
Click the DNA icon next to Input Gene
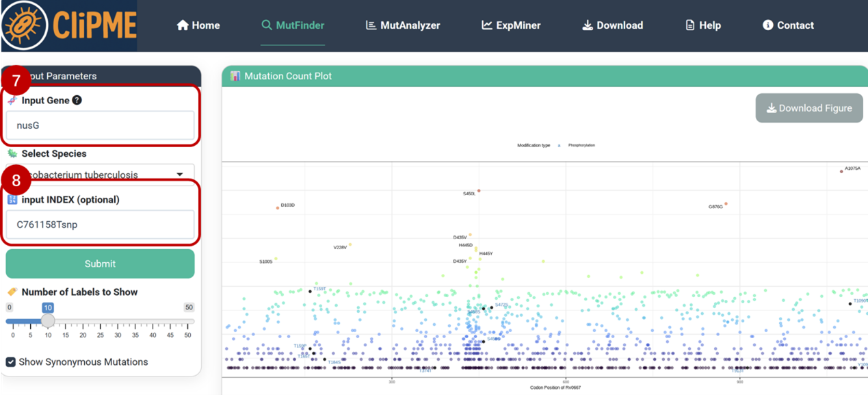pos(12,101)
